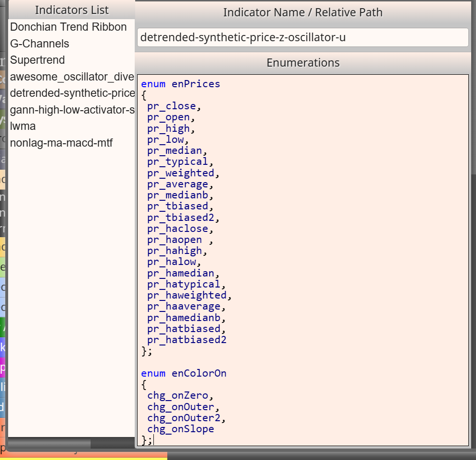The width and height of the screenshot is (476, 460).
Task: Select Supertrend indicator
Action: pyautogui.click(x=37, y=60)
